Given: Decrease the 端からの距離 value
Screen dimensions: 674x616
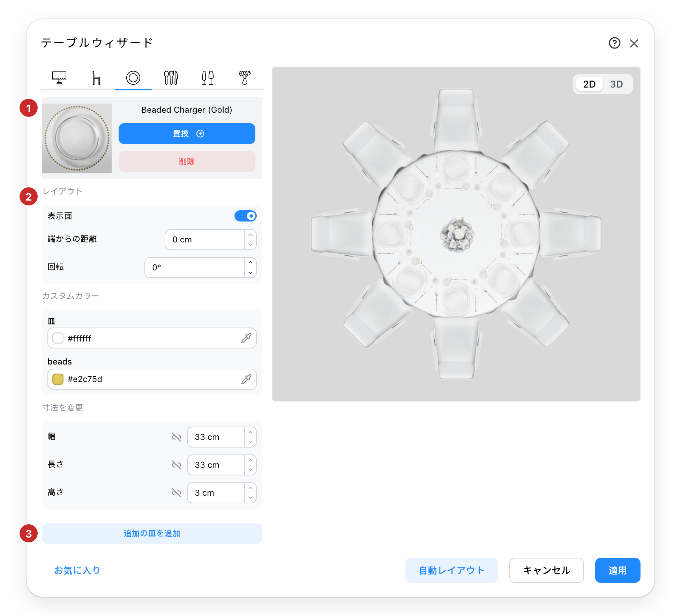Looking at the screenshot, I should [x=250, y=245].
